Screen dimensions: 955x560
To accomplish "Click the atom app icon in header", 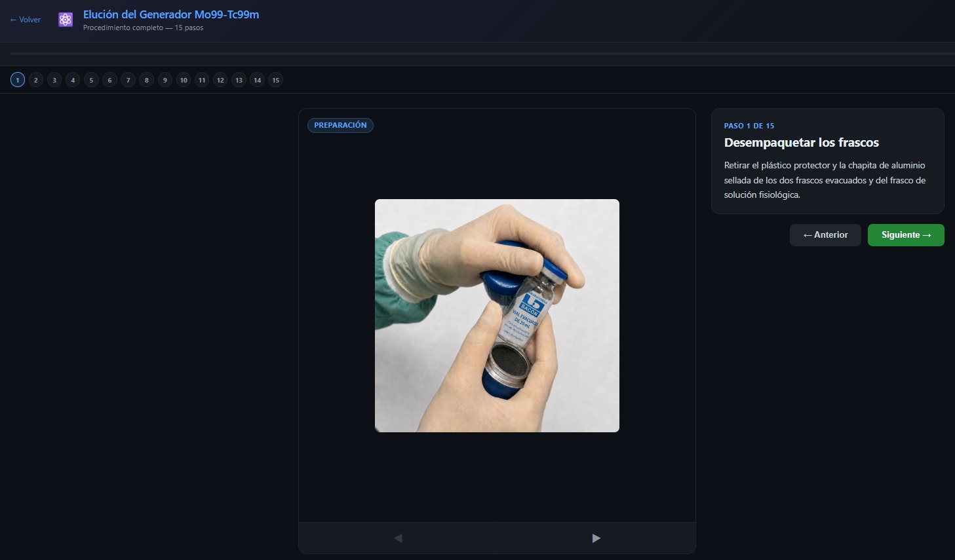I will (66, 20).
